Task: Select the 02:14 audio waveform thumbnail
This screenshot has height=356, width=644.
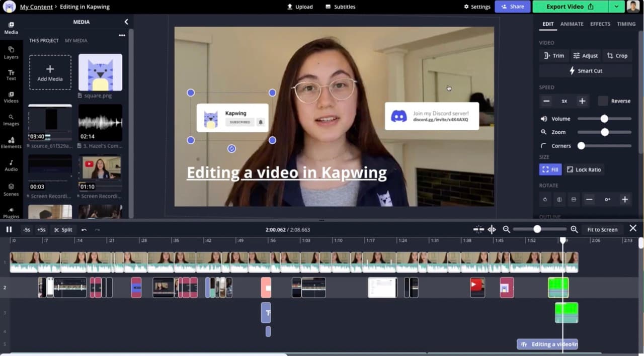Action: (100, 123)
